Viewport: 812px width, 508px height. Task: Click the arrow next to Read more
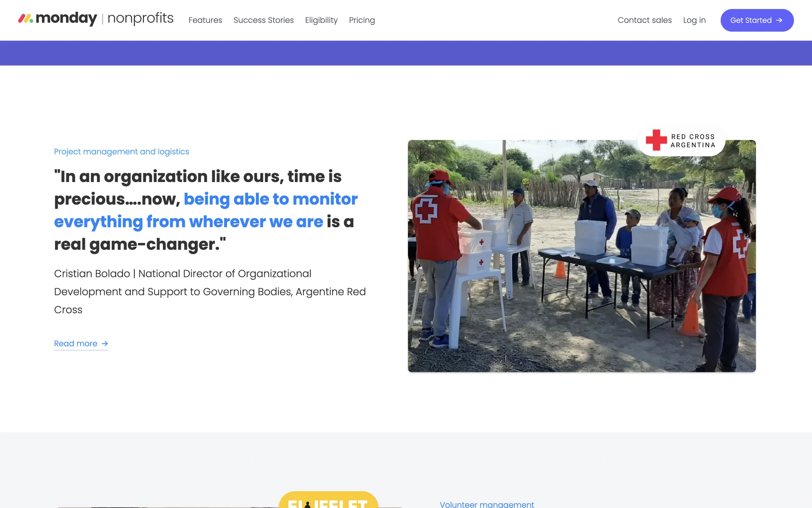coord(105,344)
